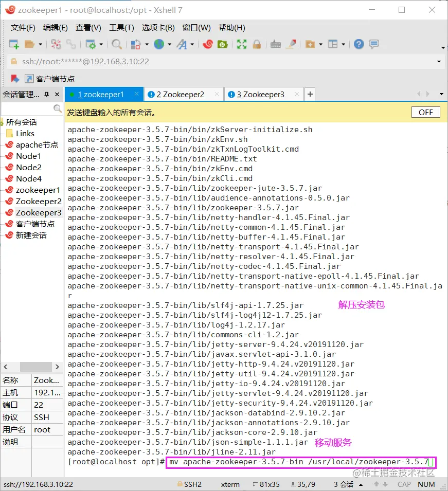This screenshot has height=491, width=448.
Task: Click the Open Session folder icon
Action: click(29, 44)
